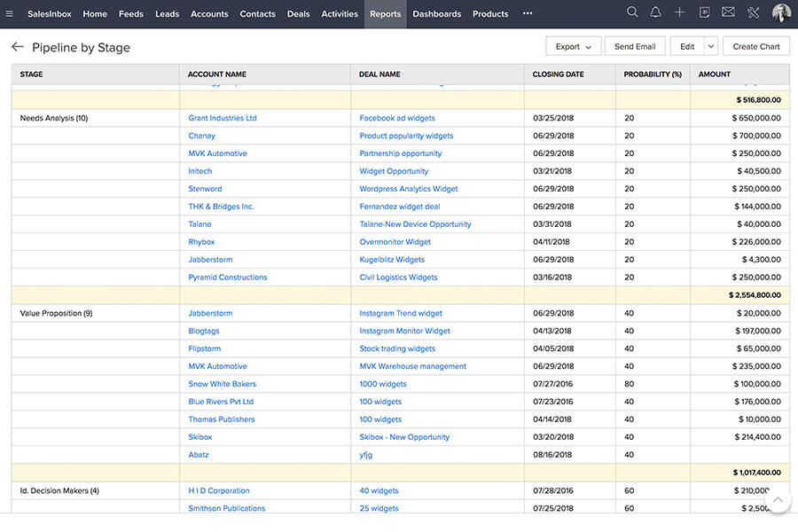Click the Create Chart button

(x=756, y=46)
